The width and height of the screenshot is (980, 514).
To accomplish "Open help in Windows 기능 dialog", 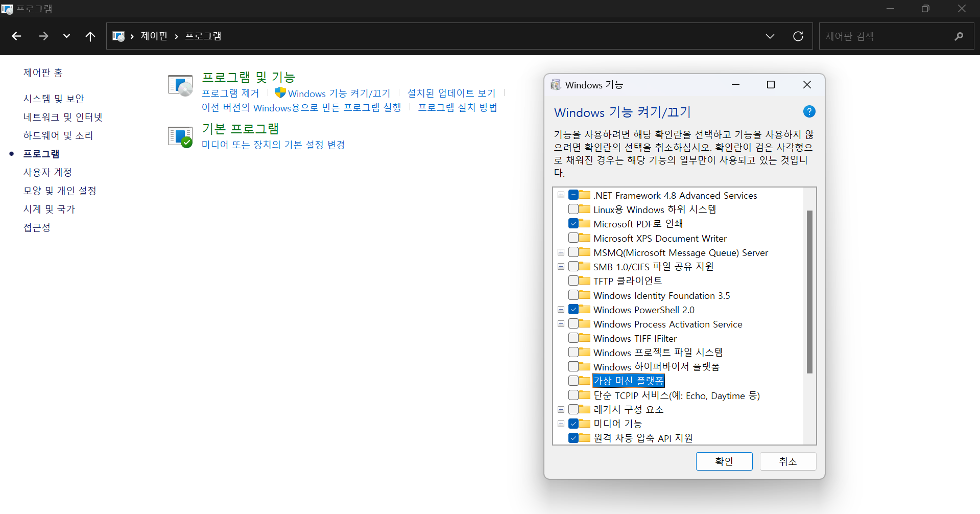I will click(809, 111).
